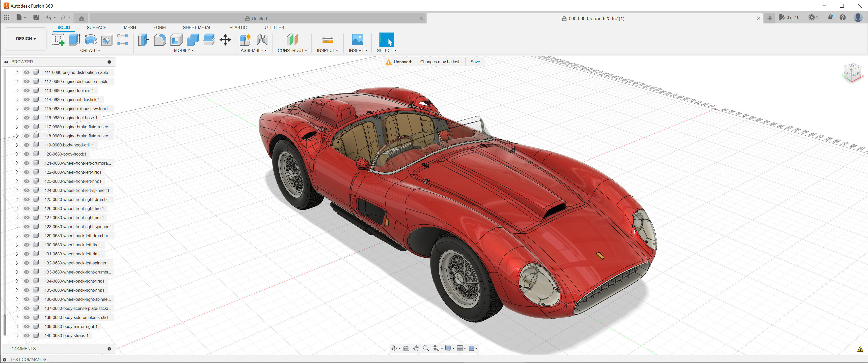
Task: Expand the COMMENTS panel
Action: coord(109,349)
